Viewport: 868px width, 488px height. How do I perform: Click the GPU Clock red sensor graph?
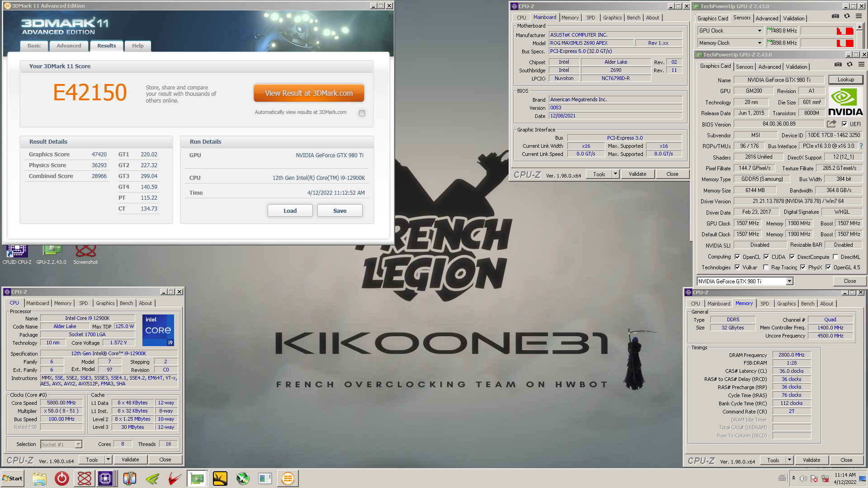coord(827,31)
